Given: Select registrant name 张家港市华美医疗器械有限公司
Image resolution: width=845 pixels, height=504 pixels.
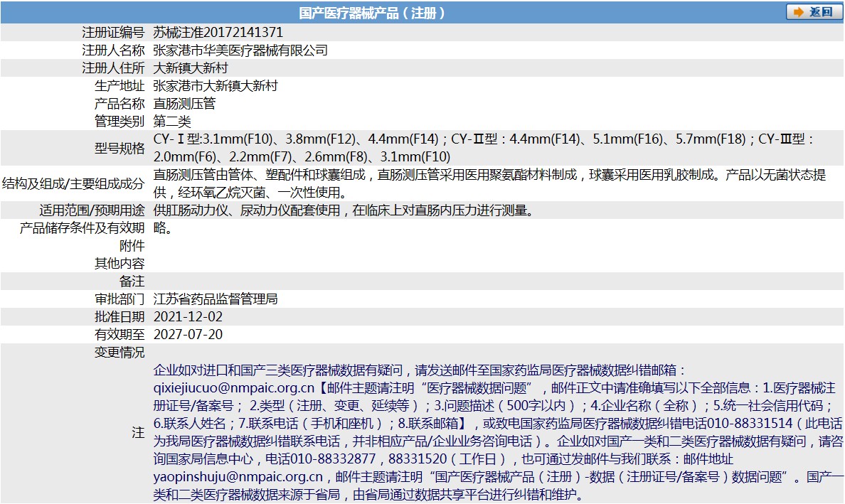Looking at the screenshot, I should (x=240, y=50).
